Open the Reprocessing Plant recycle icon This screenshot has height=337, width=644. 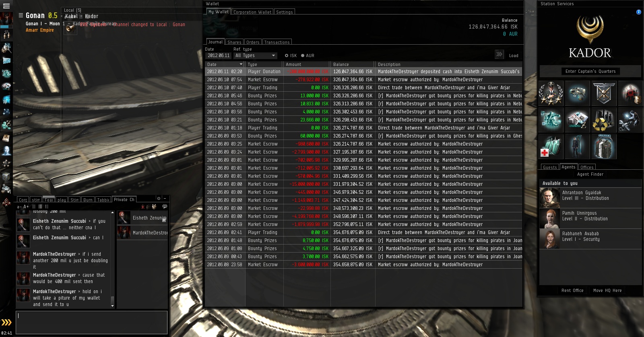coord(604,120)
